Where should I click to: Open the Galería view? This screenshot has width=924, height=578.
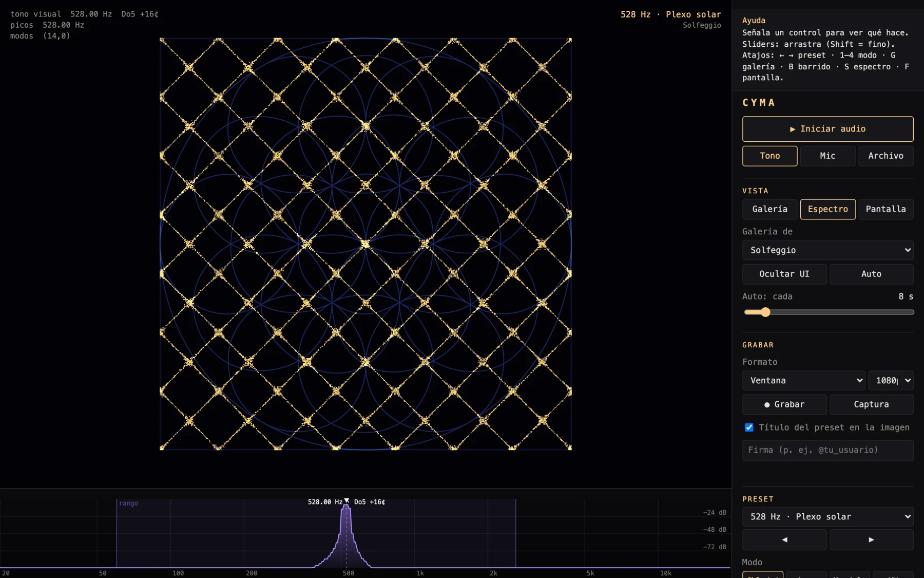tap(769, 209)
